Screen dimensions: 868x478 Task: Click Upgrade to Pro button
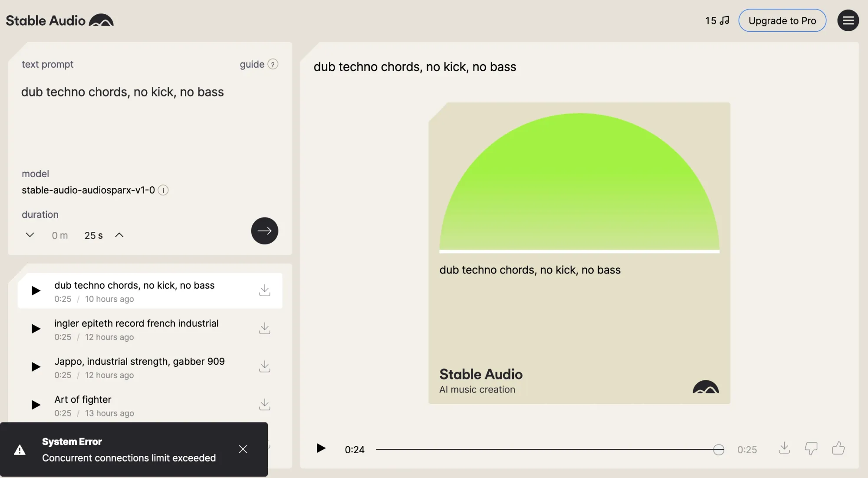coord(782,20)
